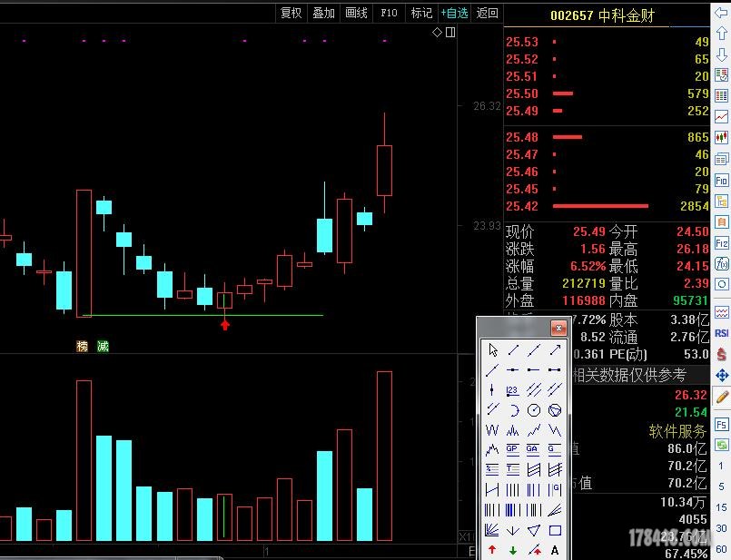This screenshot has width=731, height=560.
Task: Toggle the split-pane icon at chart top
Action: coord(450,32)
